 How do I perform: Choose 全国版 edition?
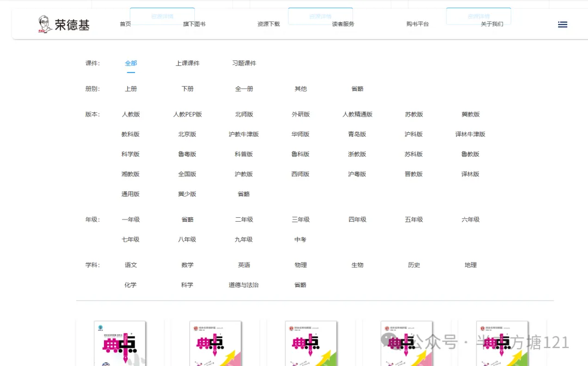point(187,174)
